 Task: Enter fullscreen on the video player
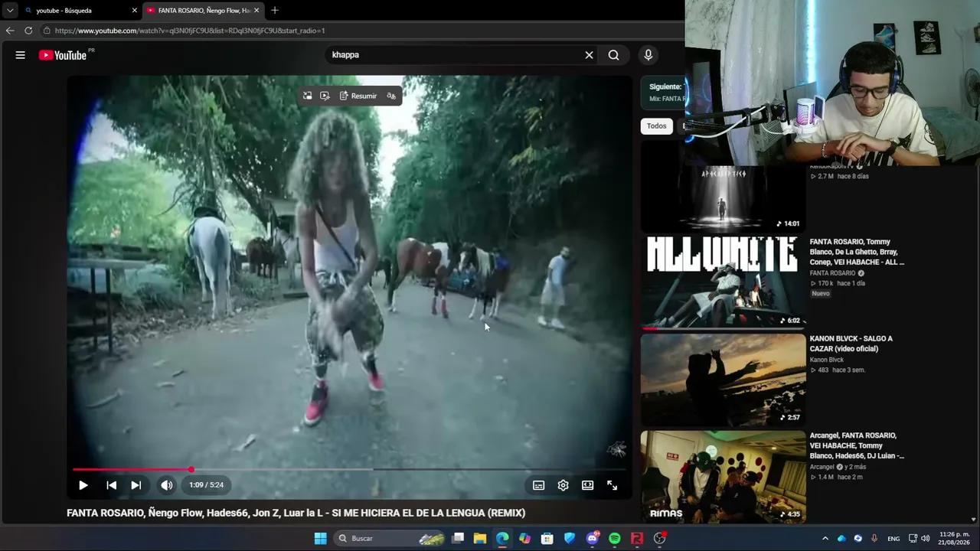(x=612, y=485)
